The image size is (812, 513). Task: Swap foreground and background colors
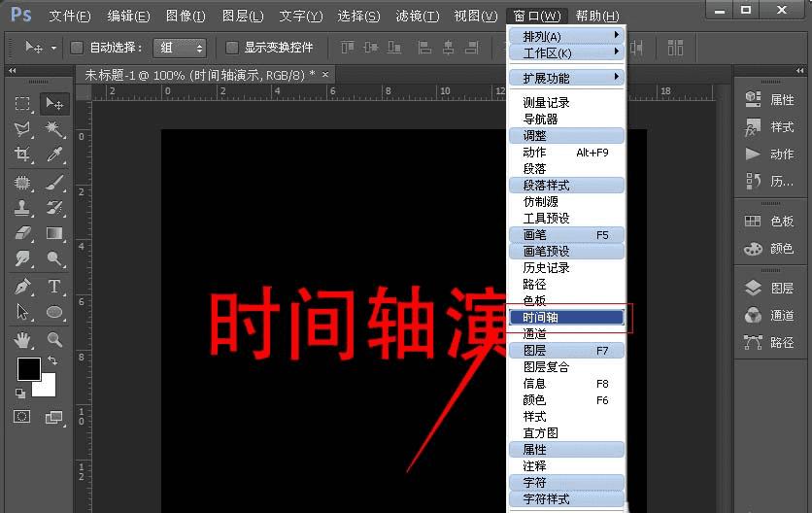52,360
